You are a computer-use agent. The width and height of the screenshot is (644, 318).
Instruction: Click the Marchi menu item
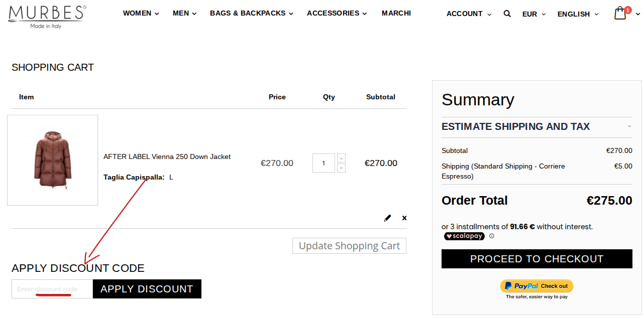[x=396, y=13]
